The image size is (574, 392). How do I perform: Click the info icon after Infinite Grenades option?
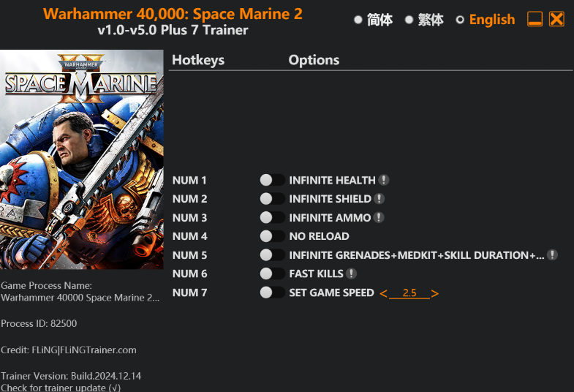552,255
